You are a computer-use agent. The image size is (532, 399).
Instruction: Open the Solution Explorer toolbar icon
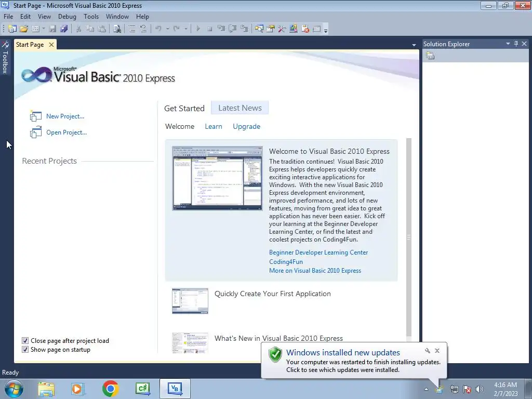coord(259,29)
